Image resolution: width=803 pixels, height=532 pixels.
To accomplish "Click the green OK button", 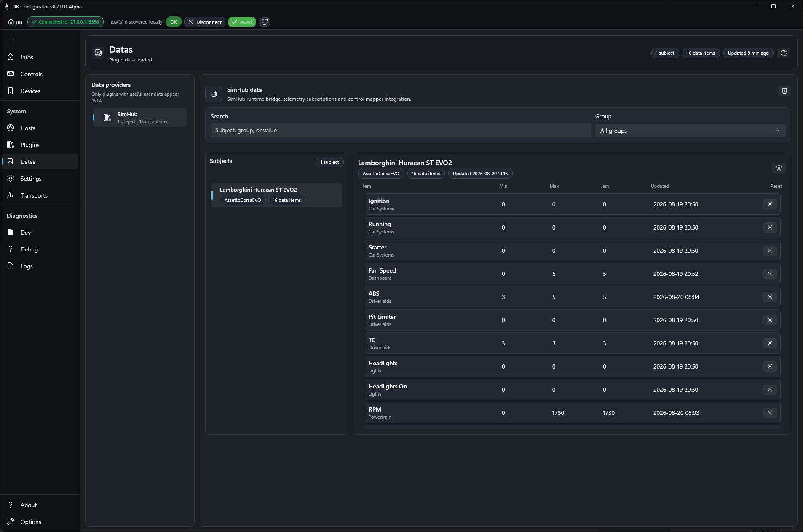I will coord(174,22).
